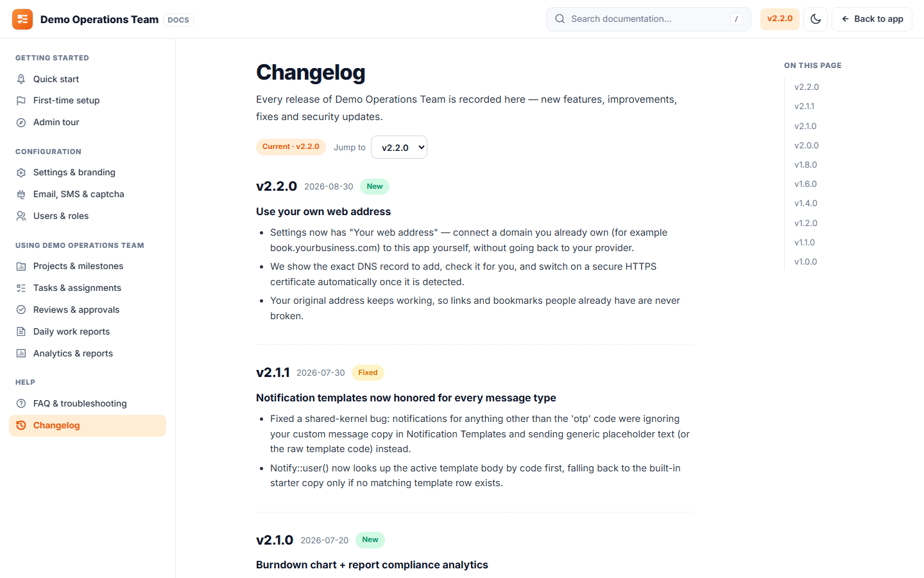Open Tasks & assignments docs page
Screen dimensions: 924x578
[88, 288]
